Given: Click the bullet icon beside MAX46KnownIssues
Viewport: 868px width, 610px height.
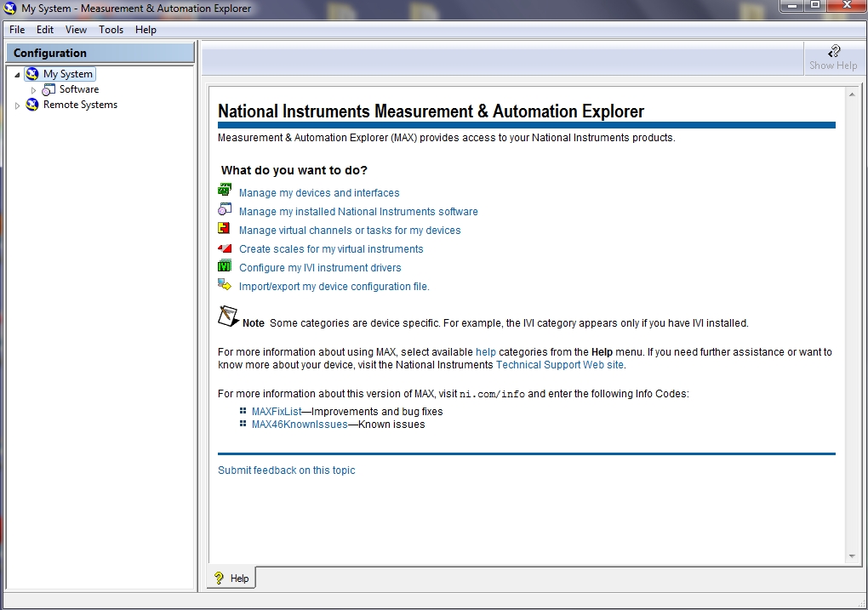Looking at the screenshot, I should pos(243,424).
